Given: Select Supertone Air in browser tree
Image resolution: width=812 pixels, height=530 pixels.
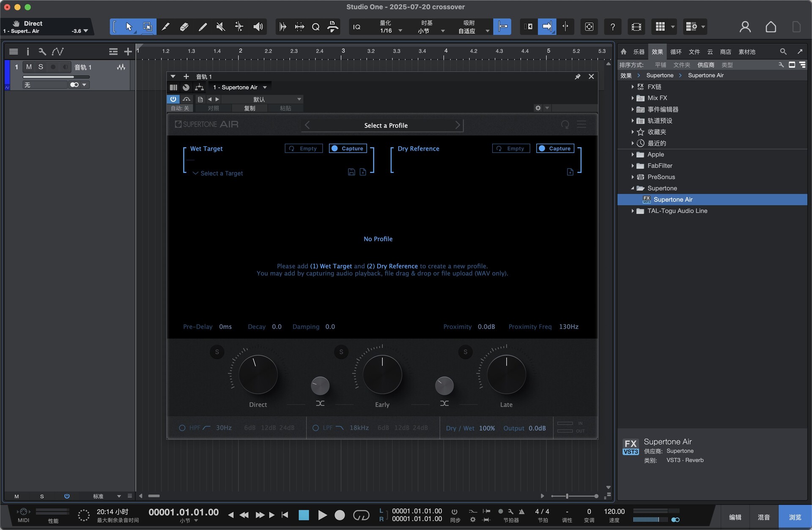Looking at the screenshot, I should [x=712, y=199].
